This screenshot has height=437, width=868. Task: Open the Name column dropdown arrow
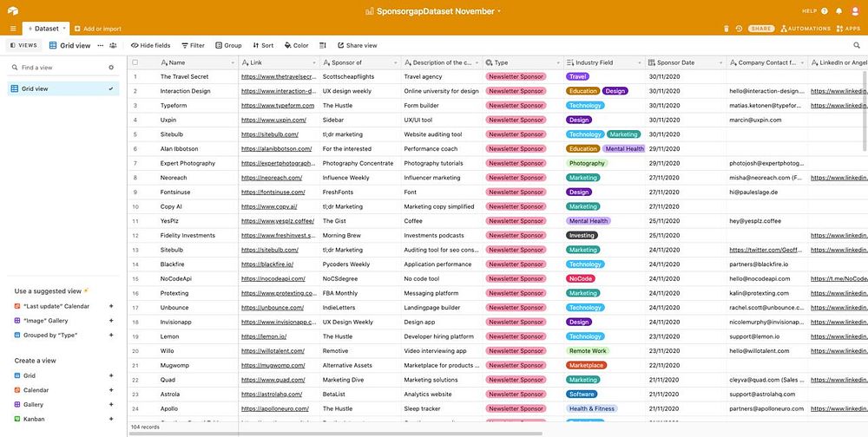[x=233, y=63]
